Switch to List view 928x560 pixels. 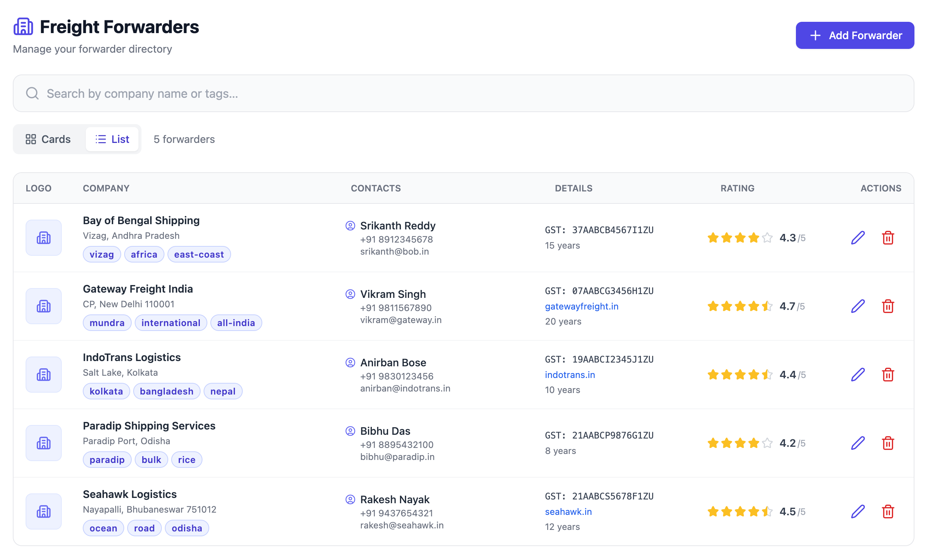point(112,139)
